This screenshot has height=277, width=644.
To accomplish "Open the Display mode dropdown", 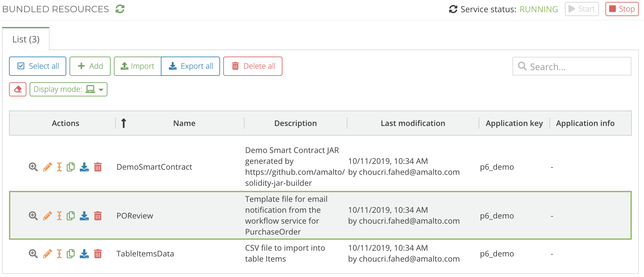I will pyautogui.click(x=68, y=89).
